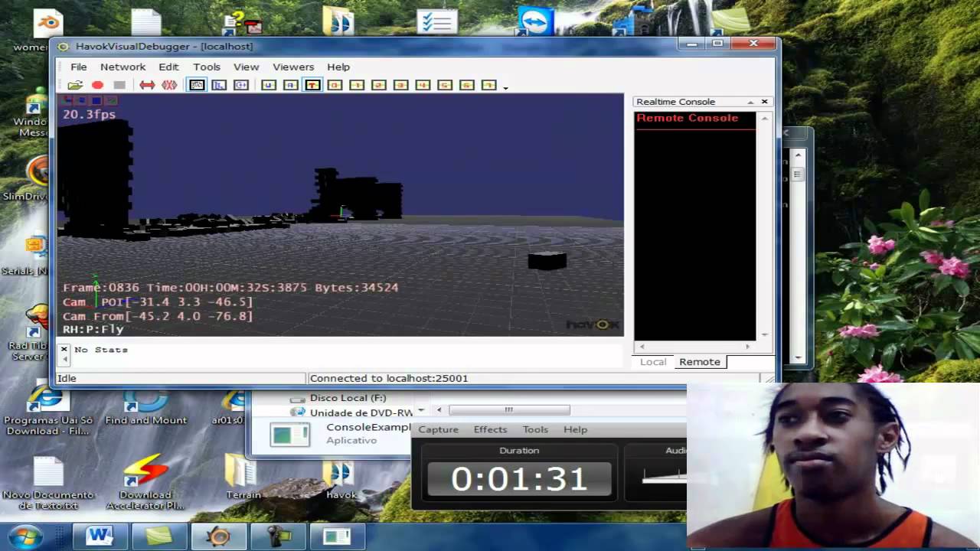Click the video camera icon on taskbar
980x551 pixels.
click(x=277, y=536)
